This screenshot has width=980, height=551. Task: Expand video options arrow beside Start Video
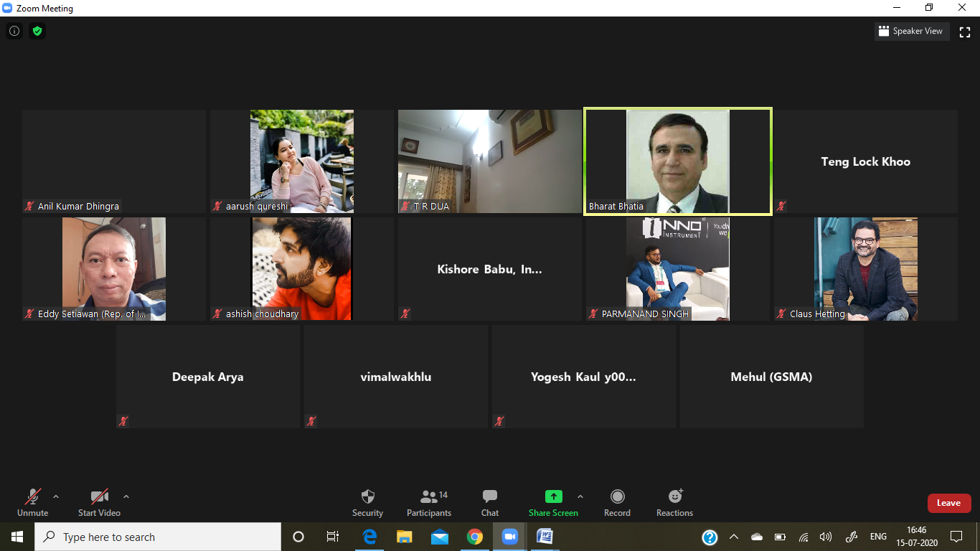point(126,496)
